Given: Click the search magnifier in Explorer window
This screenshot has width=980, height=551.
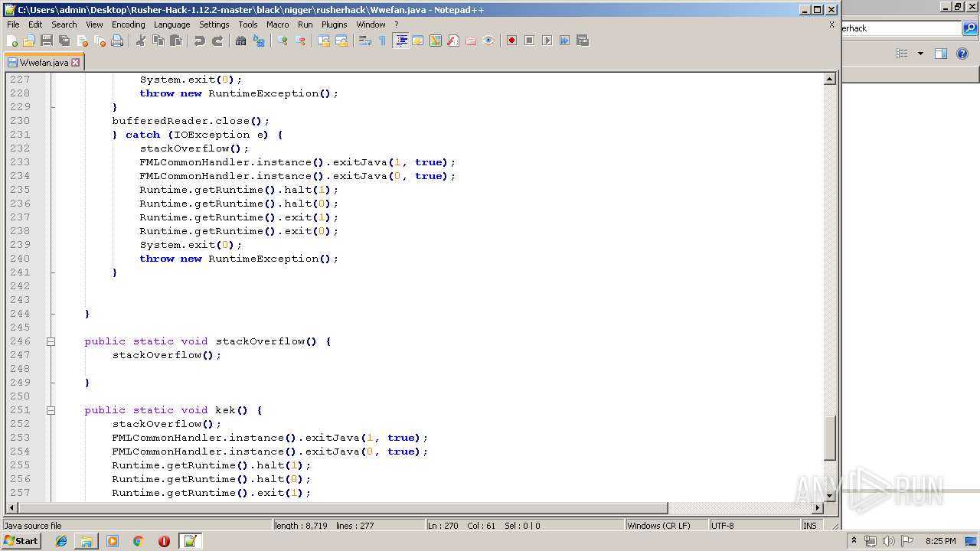Looking at the screenshot, I should click(x=970, y=28).
